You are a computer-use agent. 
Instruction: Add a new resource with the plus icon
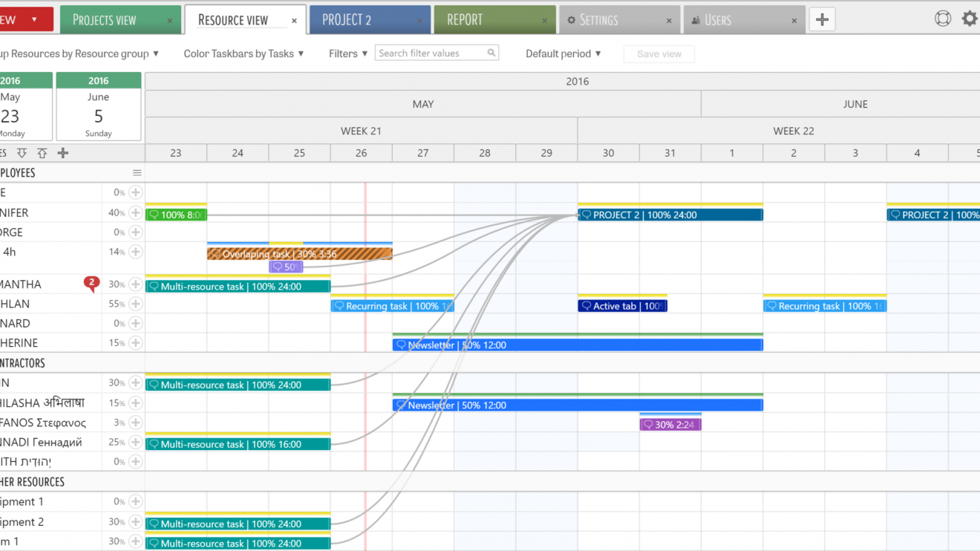click(x=63, y=153)
